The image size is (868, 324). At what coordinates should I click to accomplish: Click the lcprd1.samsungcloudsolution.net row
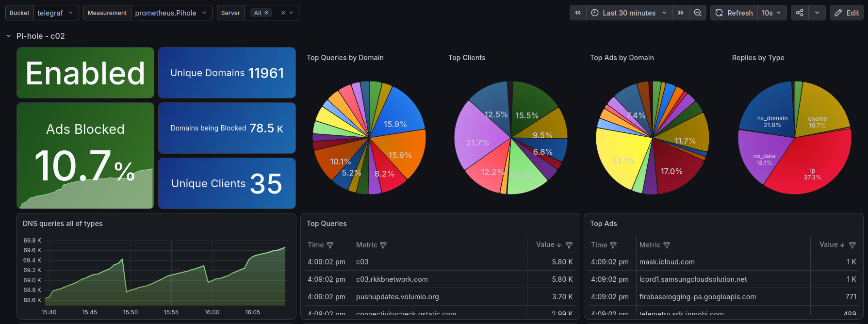click(x=723, y=279)
